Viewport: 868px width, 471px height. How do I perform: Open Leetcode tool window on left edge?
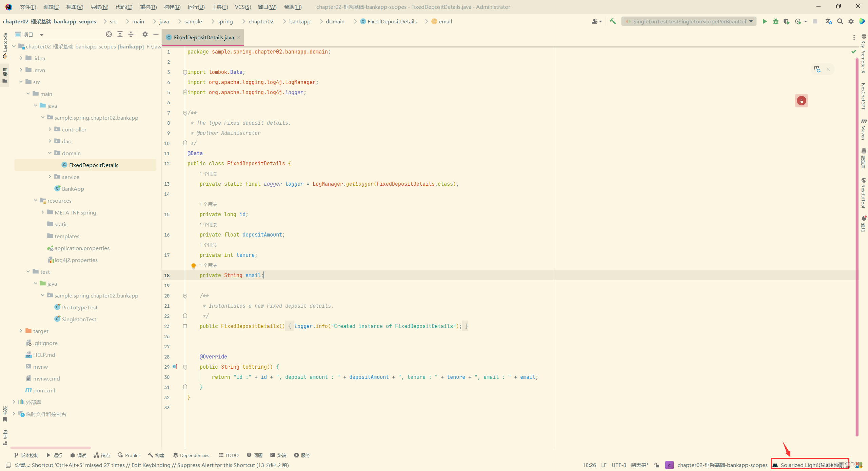click(5, 45)
